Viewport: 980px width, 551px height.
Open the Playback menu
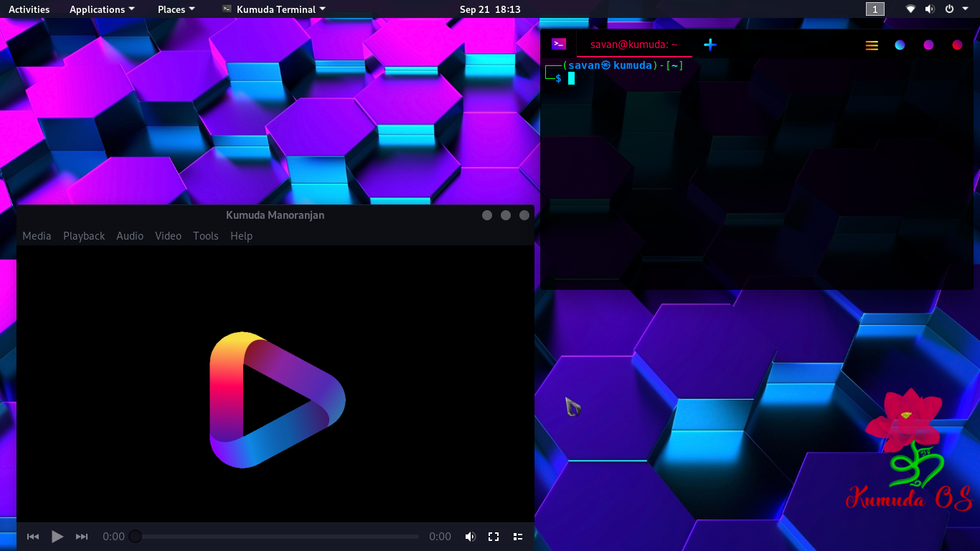pos(84,236)
